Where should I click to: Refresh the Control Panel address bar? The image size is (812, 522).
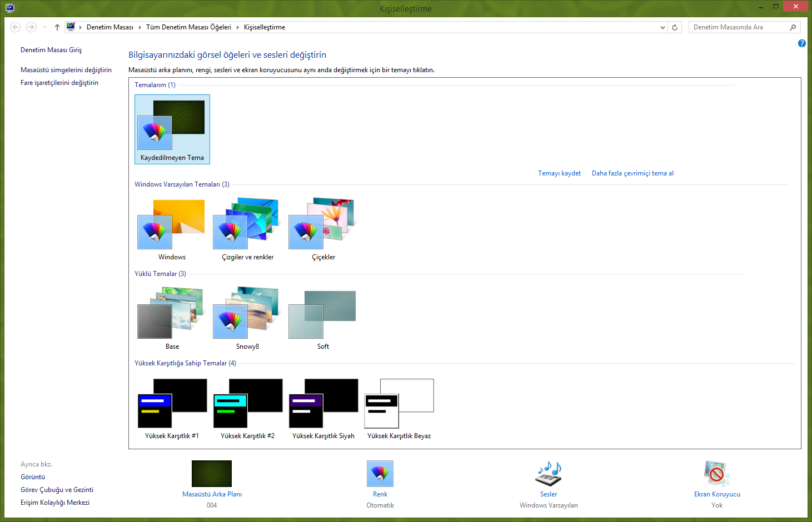(675, 27)
